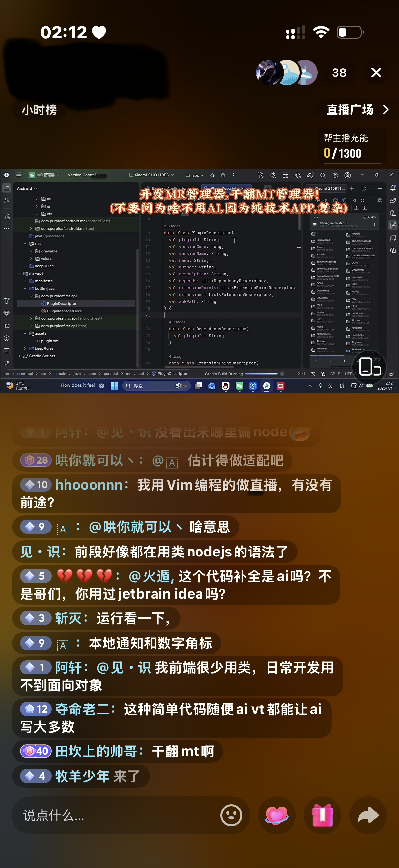This screenshot has width=399, height=868.
Task: Open the Logcat cat icon tool window
Action: coord(6,326)
